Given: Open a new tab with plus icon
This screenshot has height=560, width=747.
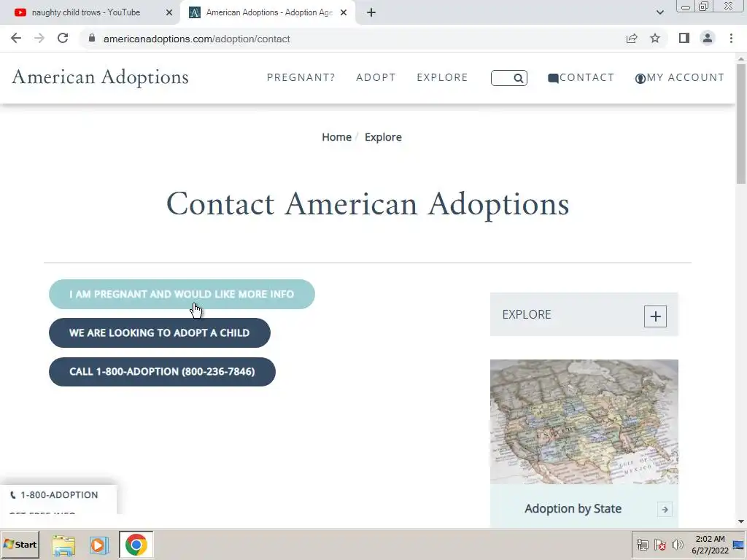Looking at the screenshot, I should click(x=371, y=13).
